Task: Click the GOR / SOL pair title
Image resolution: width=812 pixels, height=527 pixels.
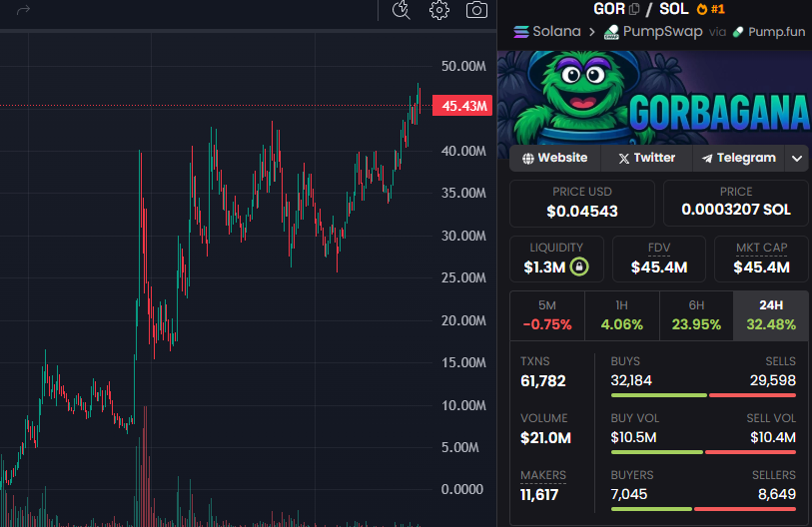Action: click(x=640, y=9)
